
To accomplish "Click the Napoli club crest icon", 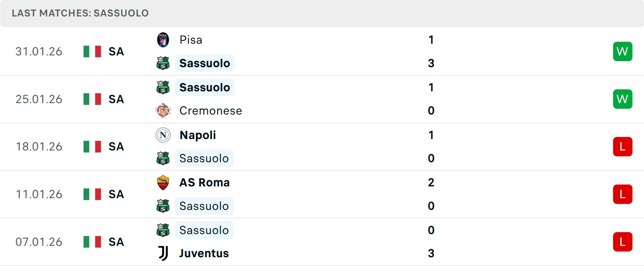I will (163, 135).
